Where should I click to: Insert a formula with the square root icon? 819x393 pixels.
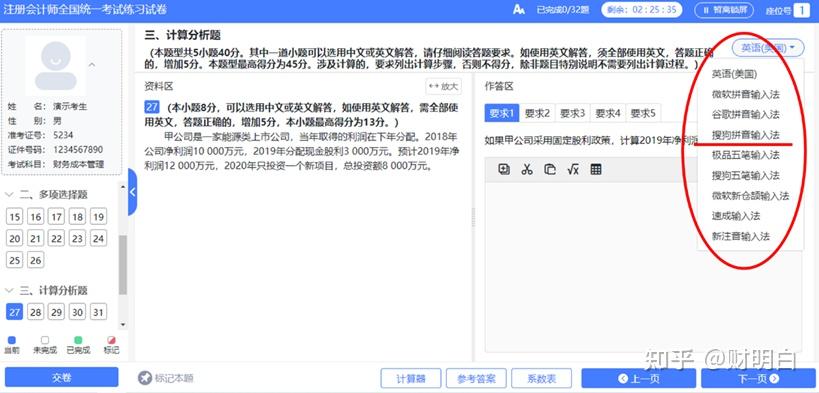pos(573,169)
